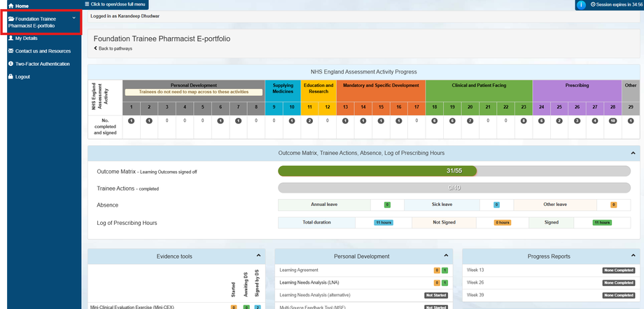
Task: Click the blue info circle icon
Action: (x=581, y=5)
